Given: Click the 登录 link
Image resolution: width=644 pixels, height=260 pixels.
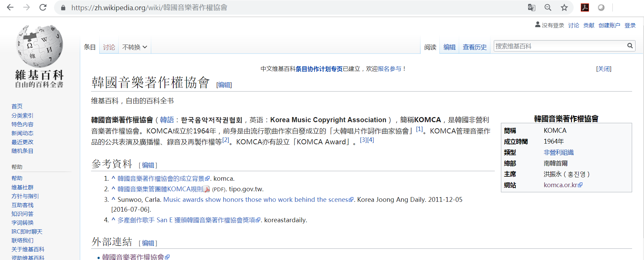Looking at the screenshot, I should click(x=630, y=25).
